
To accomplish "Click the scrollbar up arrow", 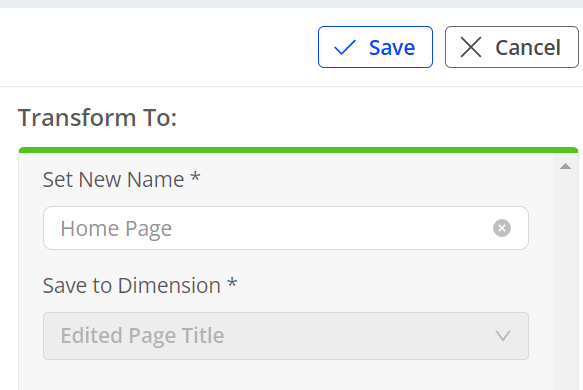I will pos(565,166).
